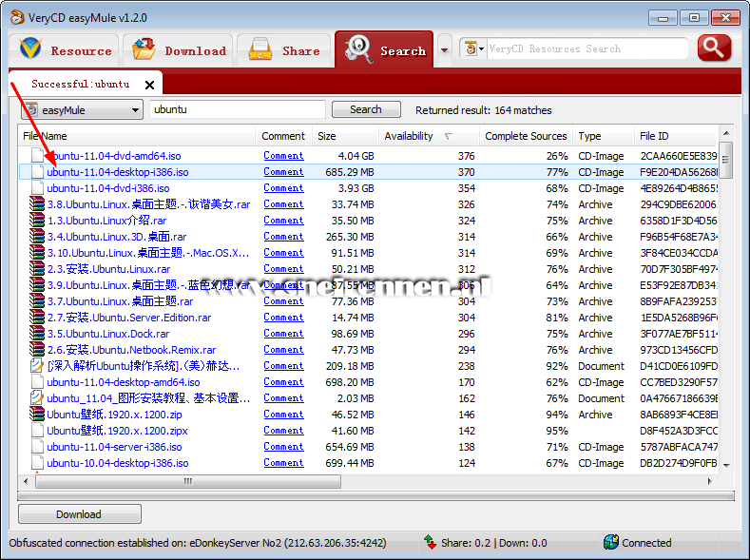
Task: Open Comment link for 1.3.Ubuntu.Linux rar
Action: pyautogui.click(x=283, y=221)
